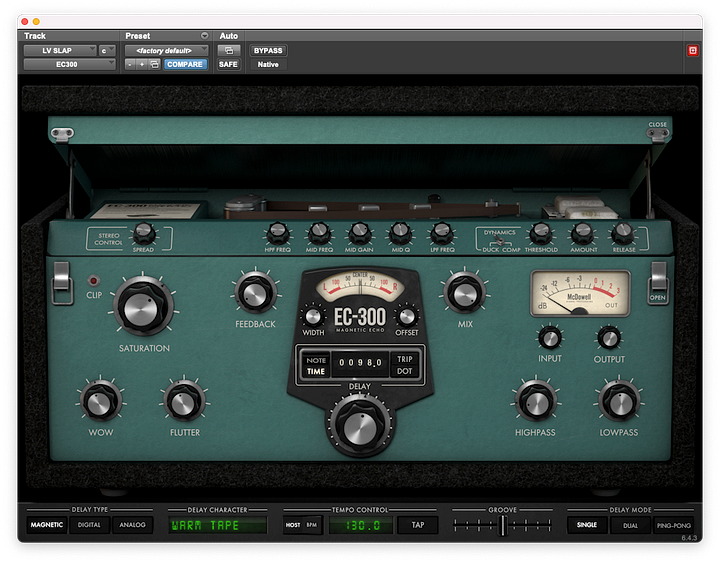Select ANALOG delay type

[x=132, y=525]
